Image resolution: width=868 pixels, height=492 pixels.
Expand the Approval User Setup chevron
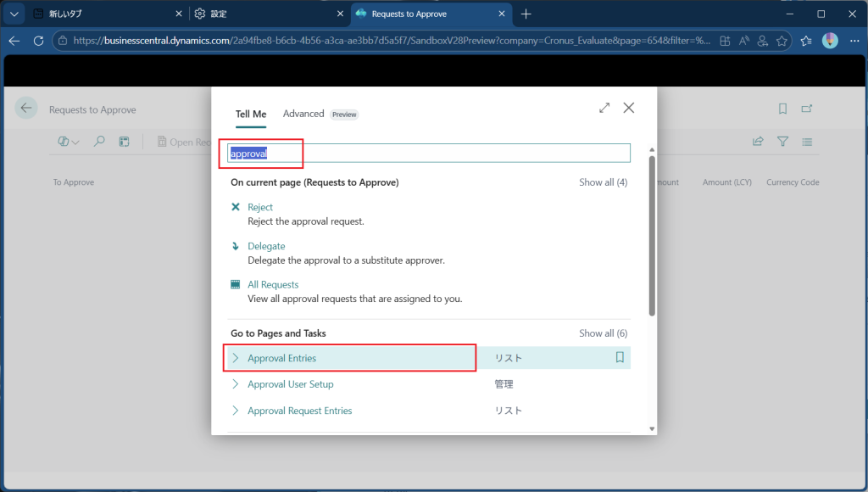(236, 384)
